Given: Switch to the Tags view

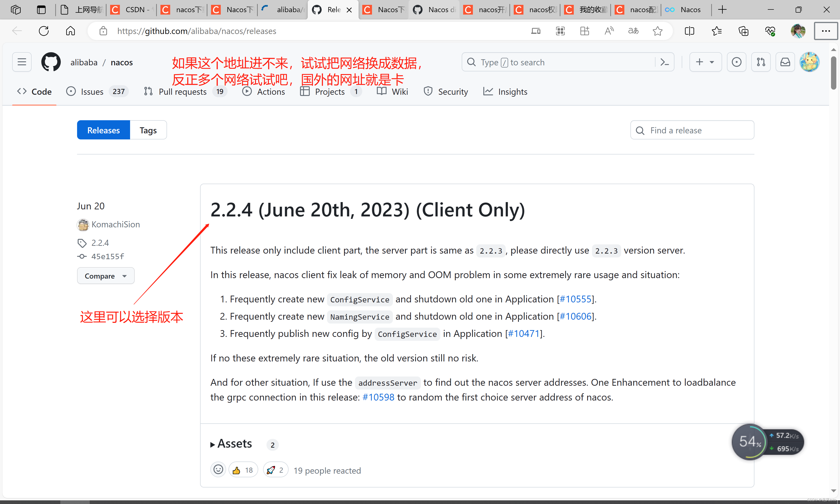Looking at the screenshot, I should tap(148, 130).
